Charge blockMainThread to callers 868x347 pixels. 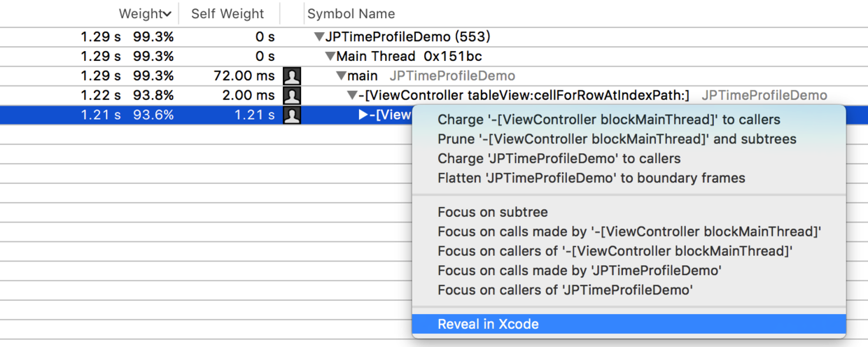608,120
